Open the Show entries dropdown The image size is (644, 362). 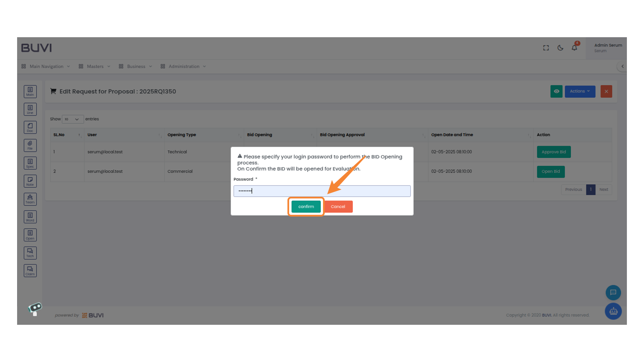click(x=72, y=119)
